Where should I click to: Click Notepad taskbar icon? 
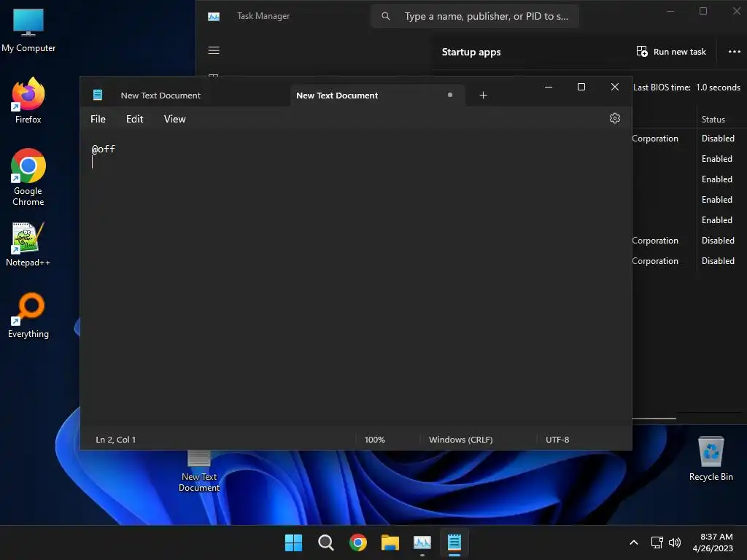(x=454, y=542)
